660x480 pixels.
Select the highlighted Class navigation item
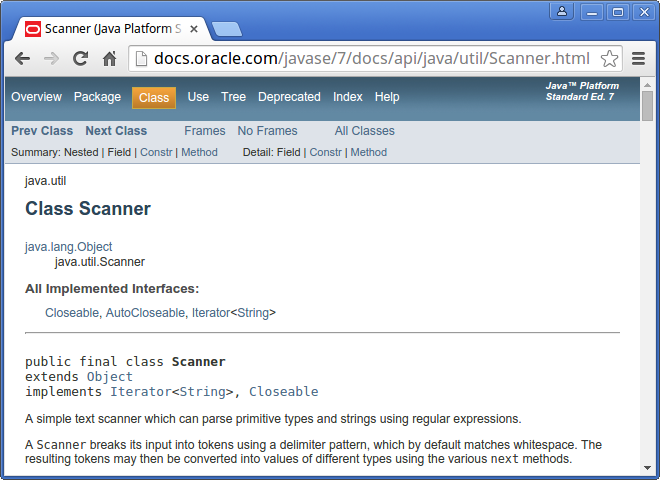pyautogui.click(x=154, y=98)
